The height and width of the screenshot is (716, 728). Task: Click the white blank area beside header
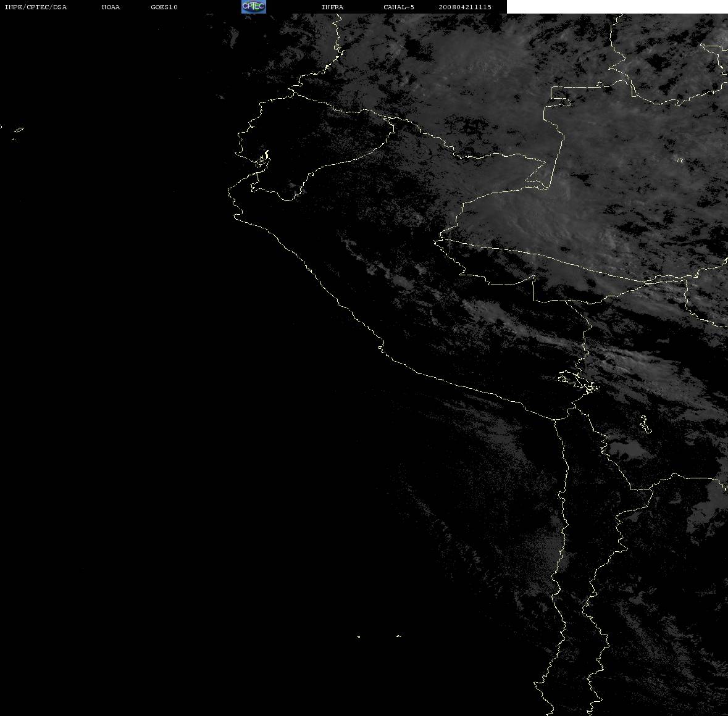pos(617,7)
